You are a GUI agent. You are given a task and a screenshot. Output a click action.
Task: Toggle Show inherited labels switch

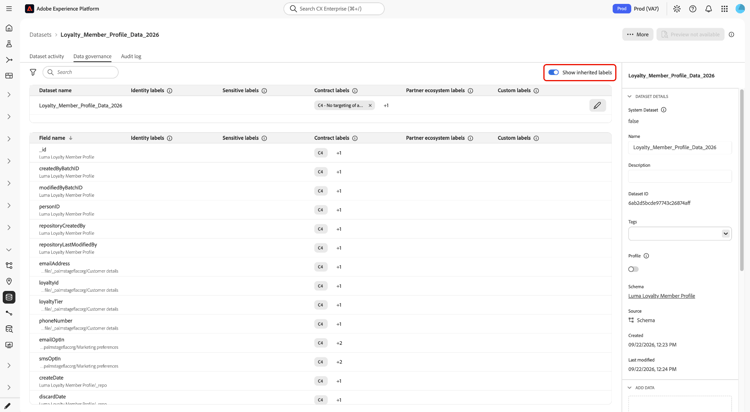(x=553, y=72)
